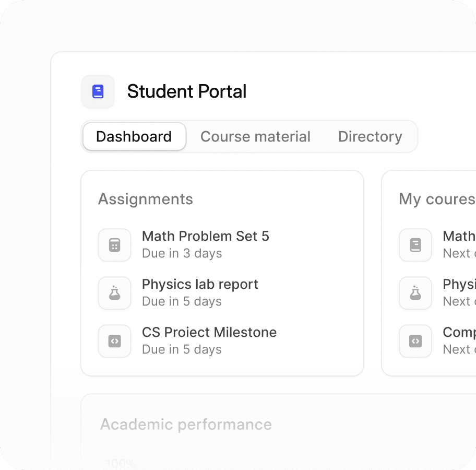Screen dimensions: 476x470
Task: Click the flask icon under My courses
Action: click(415, 293)
